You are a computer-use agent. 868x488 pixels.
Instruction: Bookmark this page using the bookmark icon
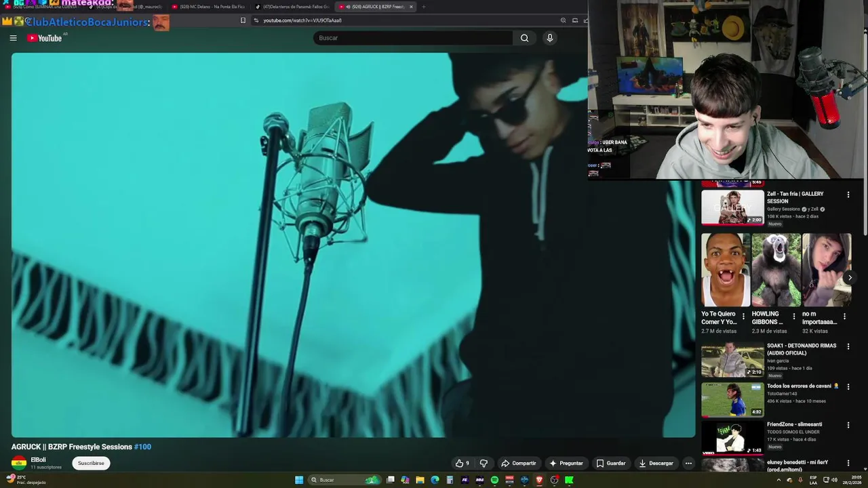point(243,20)
